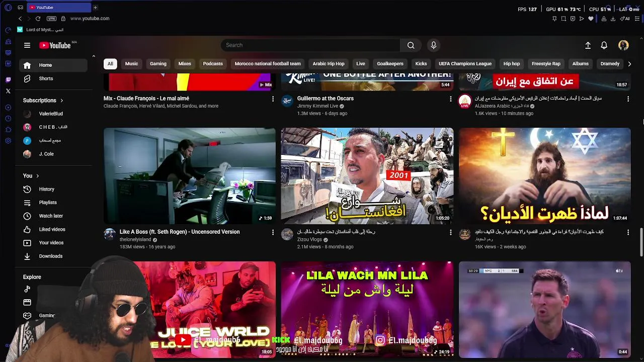
Task: Open the Lord of Myst bookmark
Action: 40,30
